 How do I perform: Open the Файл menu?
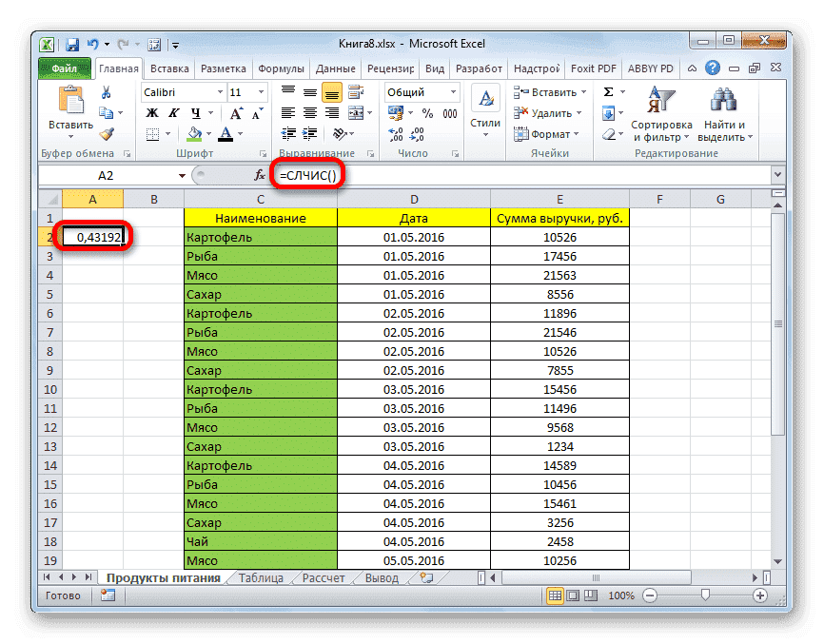(67, 68)
